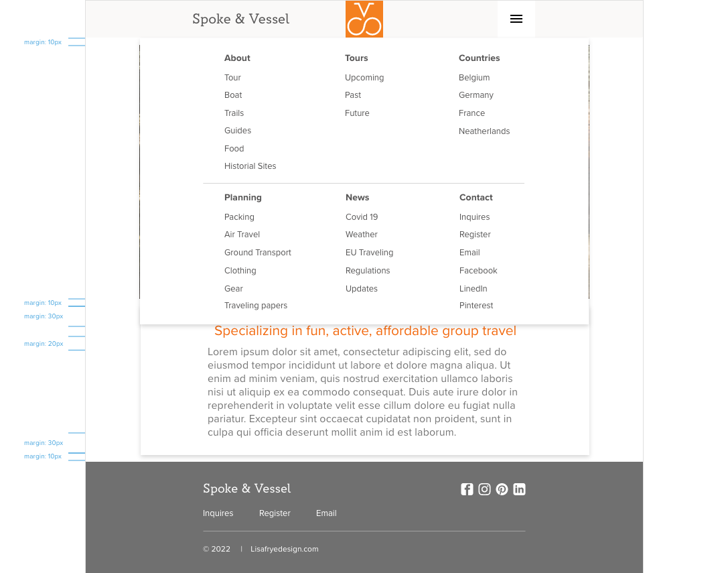Click the Spoke & Vessel footer wordmark

tap(246, 489)
